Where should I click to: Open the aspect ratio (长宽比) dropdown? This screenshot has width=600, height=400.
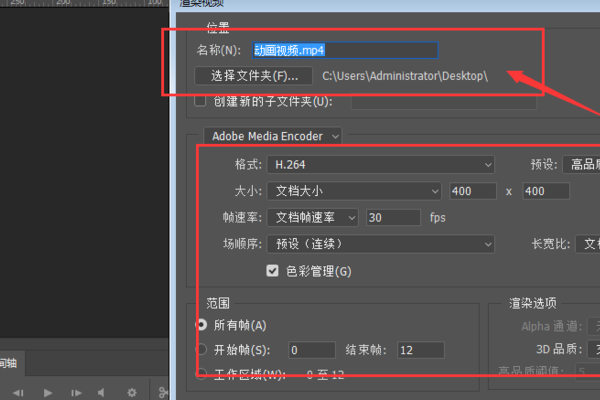click(x=588, y=244)
